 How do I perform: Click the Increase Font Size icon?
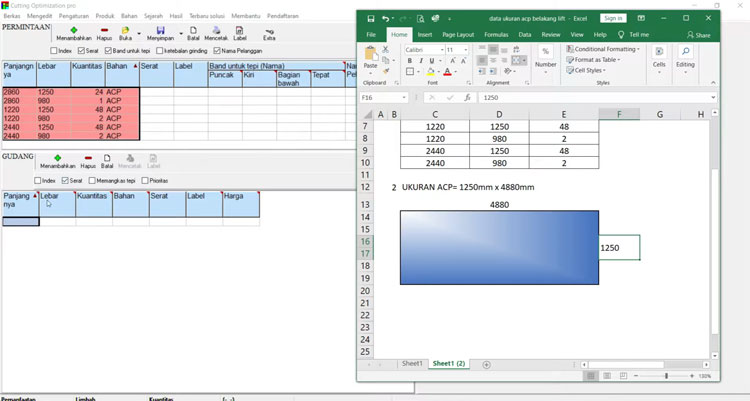coord(452,61)
